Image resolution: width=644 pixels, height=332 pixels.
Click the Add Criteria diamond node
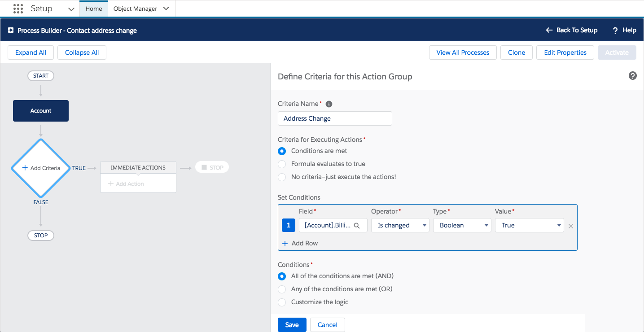[41, 168]
